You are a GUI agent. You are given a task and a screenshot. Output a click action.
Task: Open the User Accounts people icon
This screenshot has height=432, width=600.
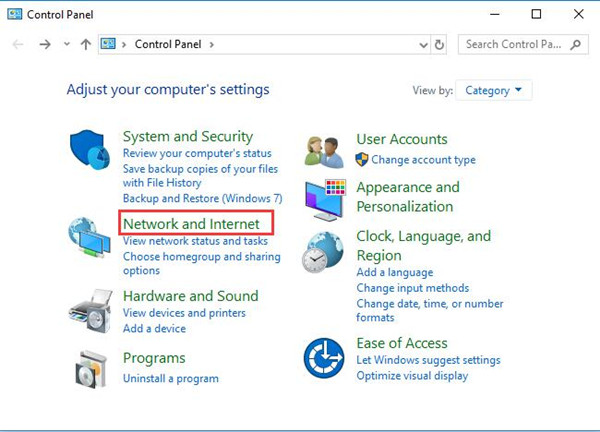click(324, 152)
